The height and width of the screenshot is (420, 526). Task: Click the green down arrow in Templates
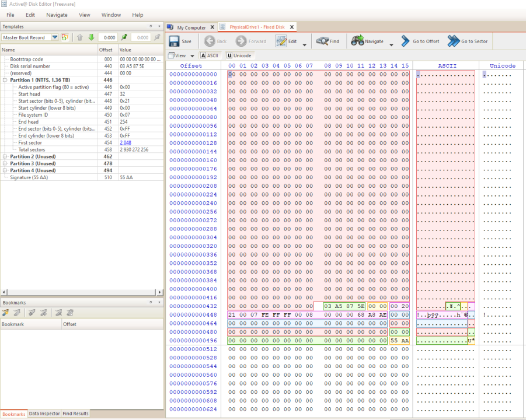91,37
